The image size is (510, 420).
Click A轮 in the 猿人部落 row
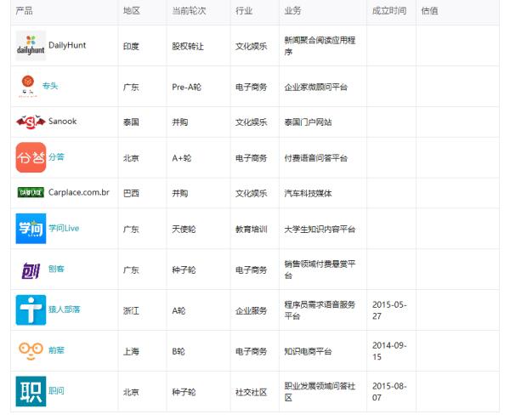click(x=178, y=310)
